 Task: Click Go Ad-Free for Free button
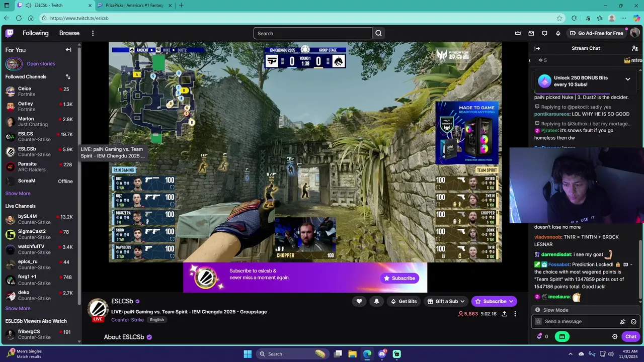(x=596, y=33)
